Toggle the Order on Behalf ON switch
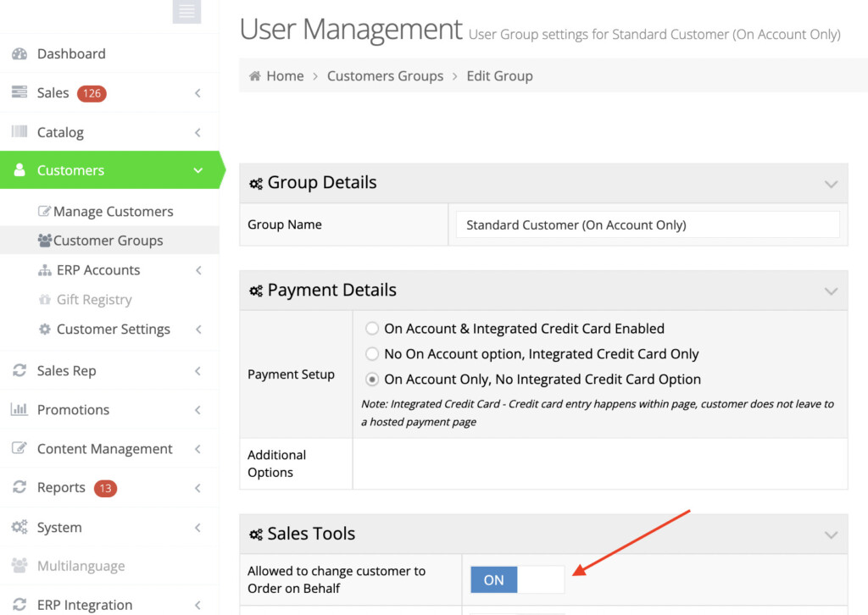 click(517, 579)
